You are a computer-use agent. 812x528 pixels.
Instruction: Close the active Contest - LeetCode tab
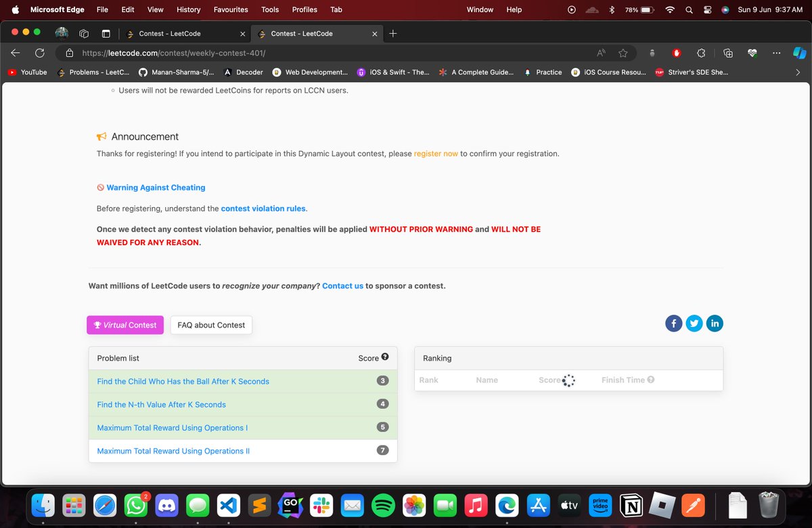375,33
